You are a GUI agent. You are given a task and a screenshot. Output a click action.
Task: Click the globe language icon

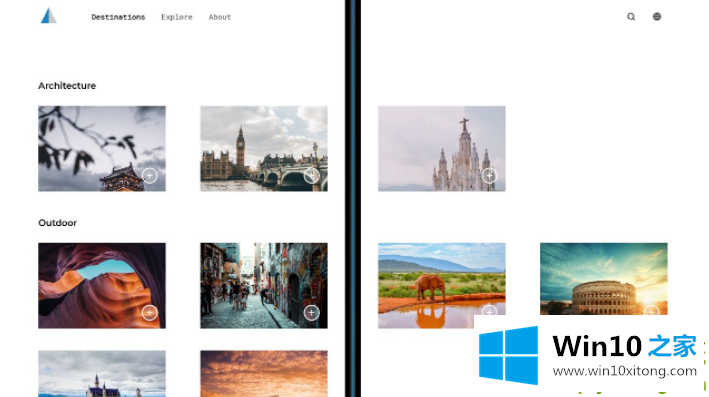[x=657, y=17]
